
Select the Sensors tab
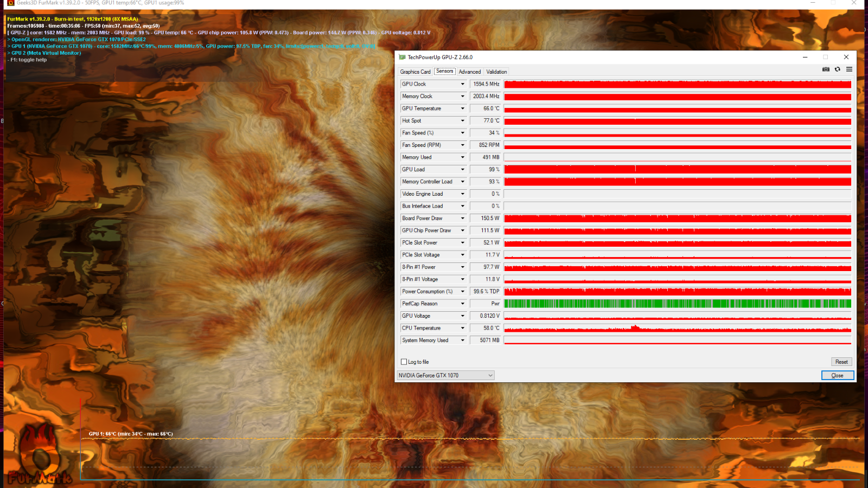pos(444,71)
